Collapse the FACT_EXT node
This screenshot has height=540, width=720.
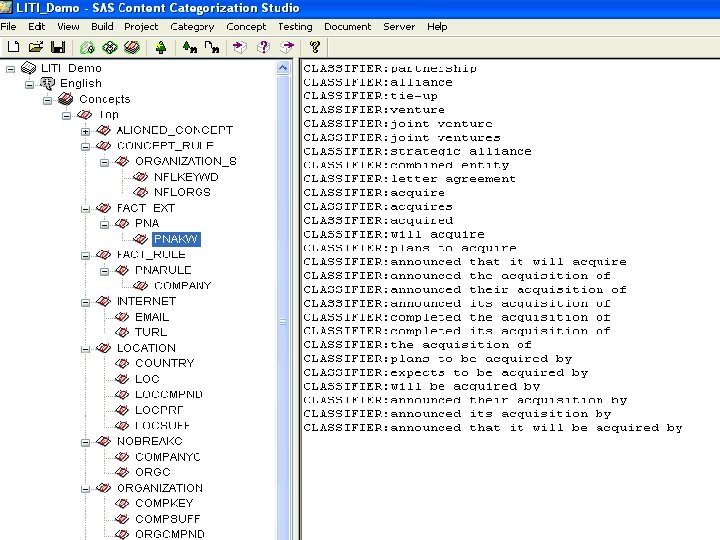pos(85,209)
